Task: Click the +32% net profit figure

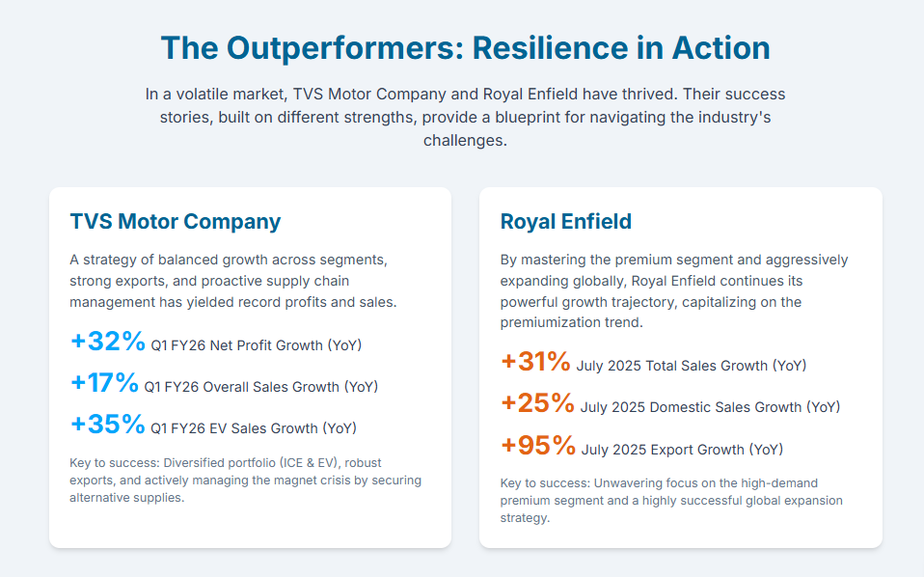Action: [108, 342]
